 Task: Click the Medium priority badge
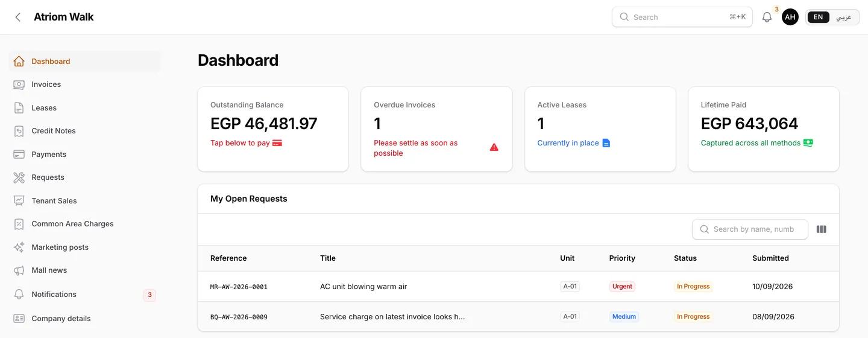coord(624,317)
